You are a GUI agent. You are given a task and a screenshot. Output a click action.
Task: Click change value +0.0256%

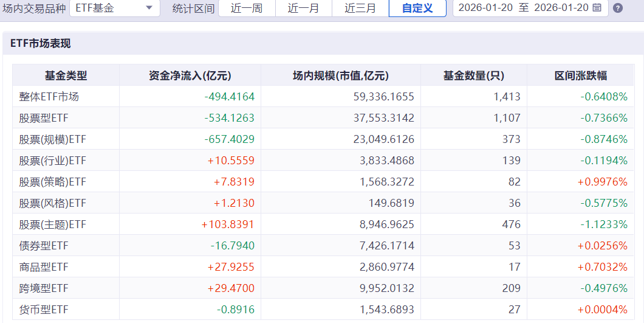tap(603, 246)
